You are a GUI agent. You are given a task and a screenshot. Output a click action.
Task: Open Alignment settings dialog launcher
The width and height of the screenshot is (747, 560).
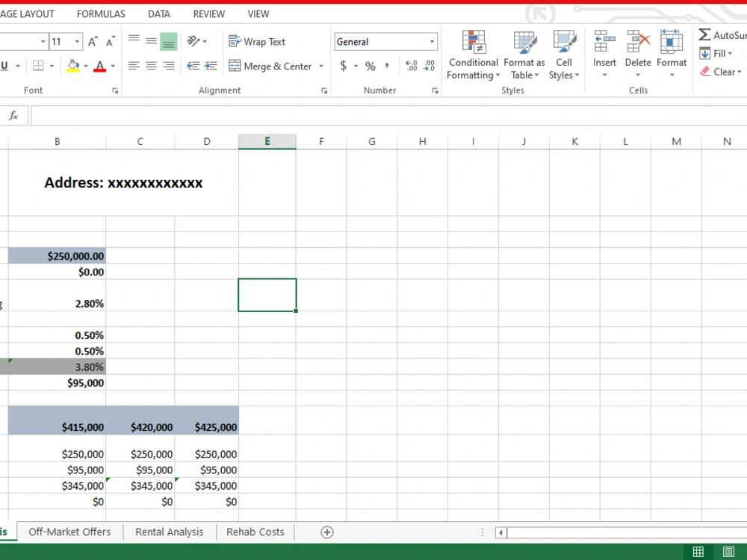(x=324, y=90)
